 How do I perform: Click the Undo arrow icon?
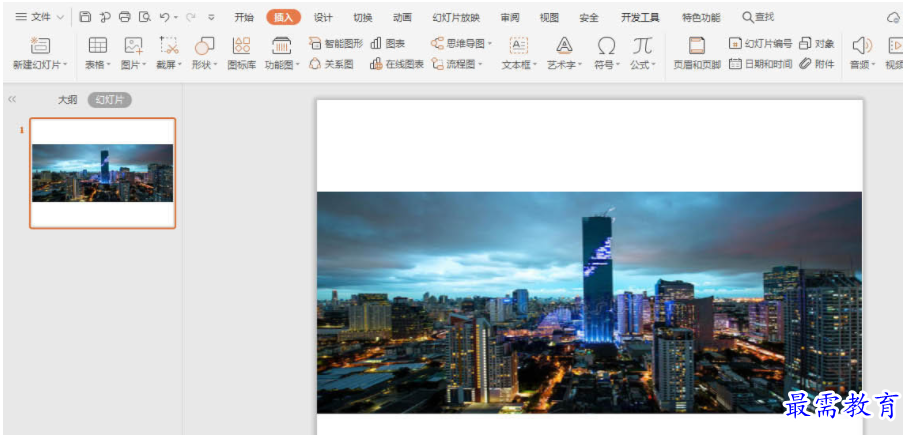pos(164,17)
